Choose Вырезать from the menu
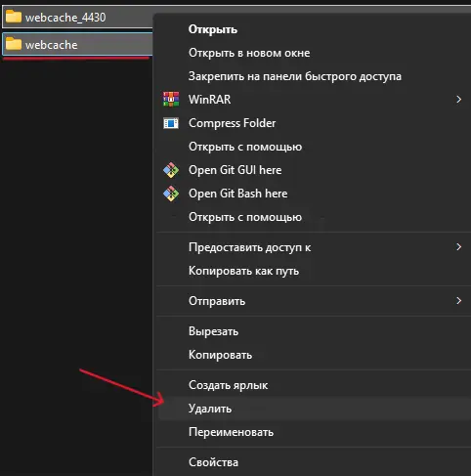 point(213,331)
